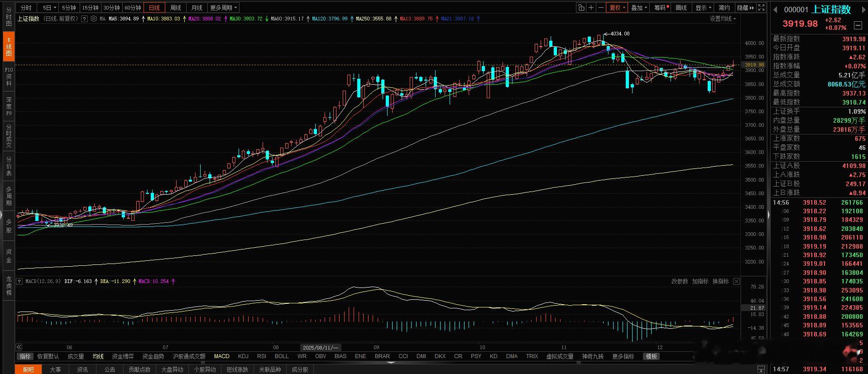Click the 3919.98 current price tag on the price axis
Viewport: 868px width, 374px height.
click(754, 65)
